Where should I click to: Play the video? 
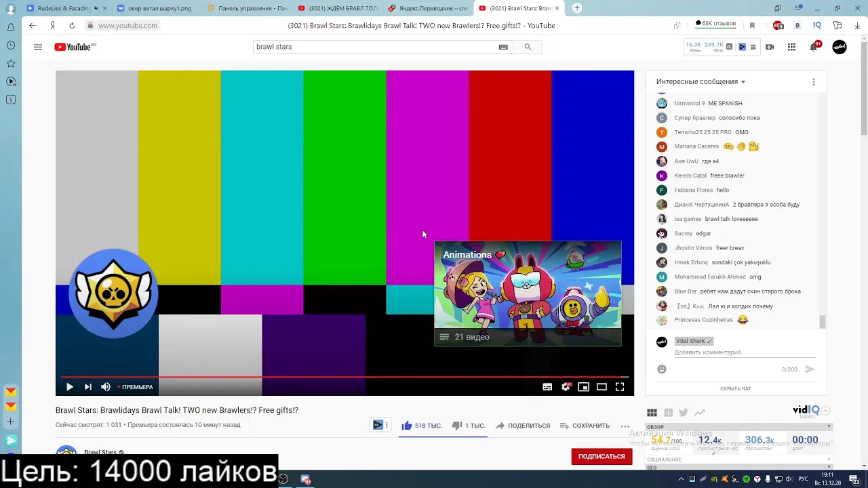[x=69, y=387]
